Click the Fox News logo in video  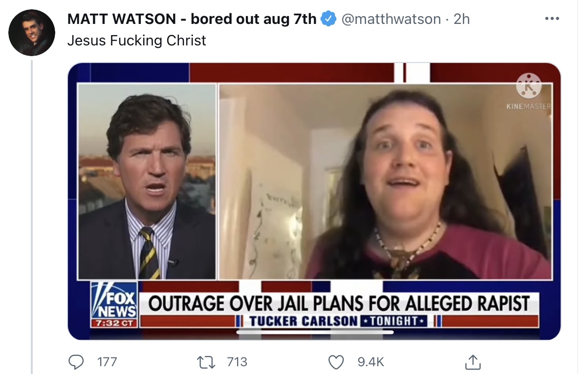[x=115, y=304]
